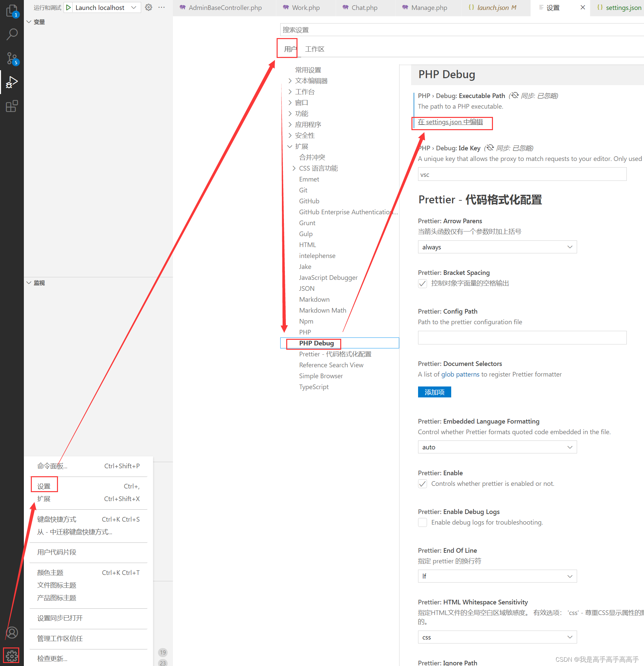644x666 pixels.
Task: Disable the Prettier Enable checkbox
Action: point(422,484)
